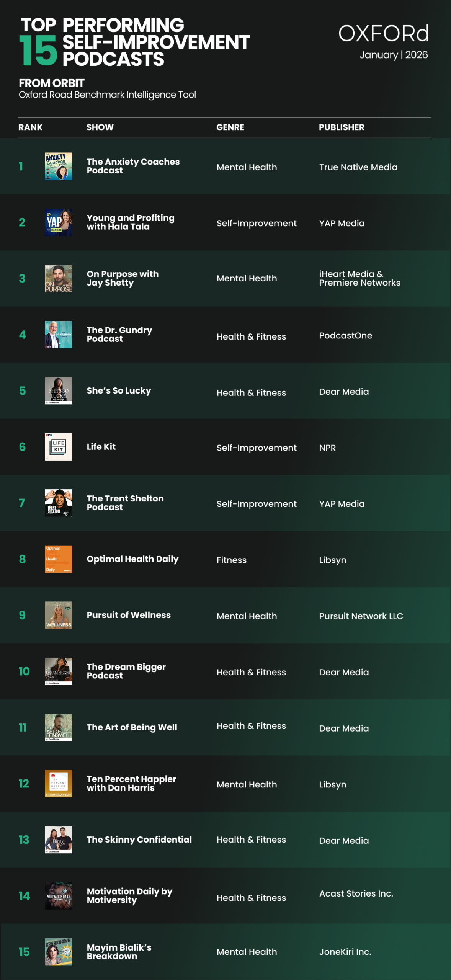
Task: Click the JoneKiri Inc. publisher name
Action: (x=345, y=952)
